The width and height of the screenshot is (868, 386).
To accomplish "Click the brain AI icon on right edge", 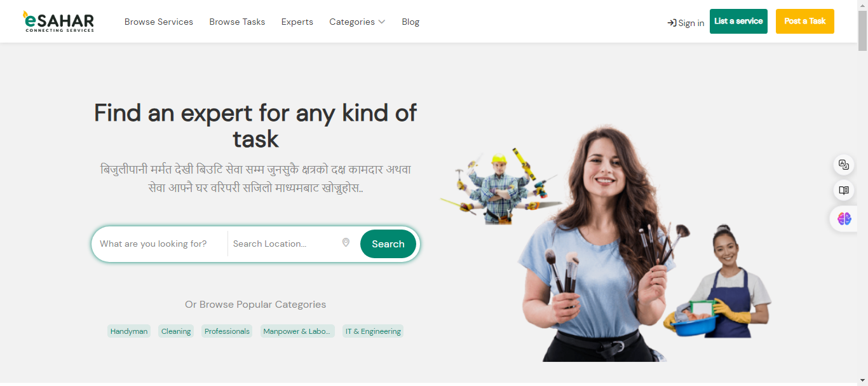I will (x=844, y=219).
